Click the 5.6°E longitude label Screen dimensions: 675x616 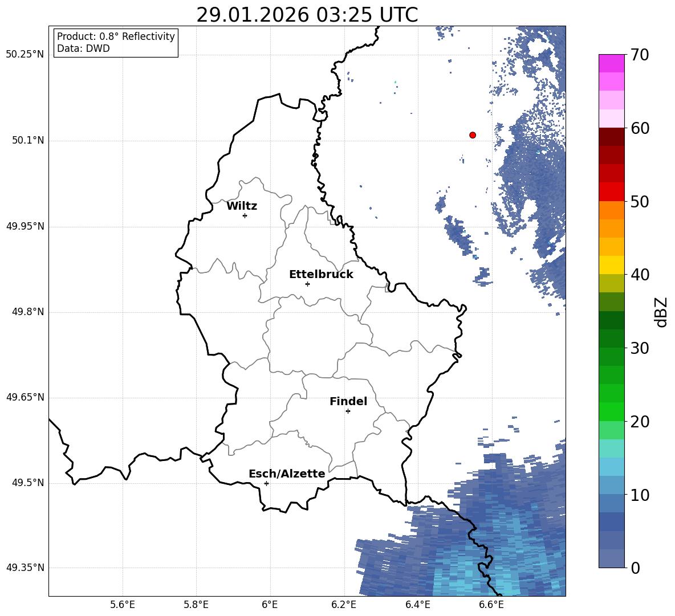click(123, 605)
